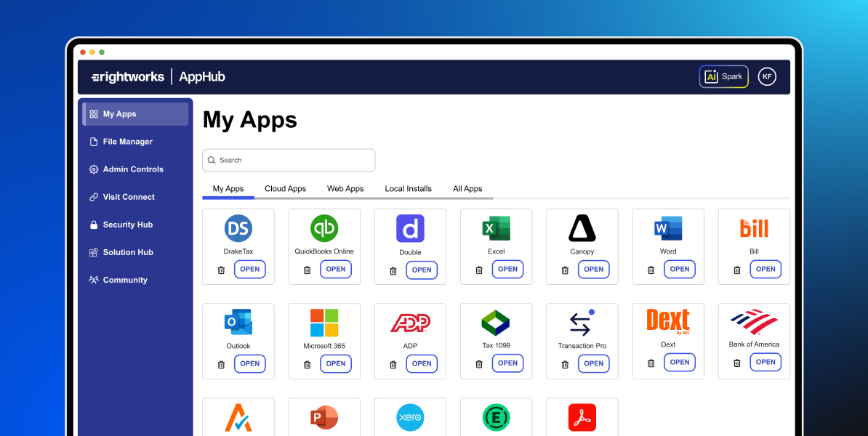868x436 pixels.
Task: Click the Tax 1099 app icon
Action: [x=496, y=323]
